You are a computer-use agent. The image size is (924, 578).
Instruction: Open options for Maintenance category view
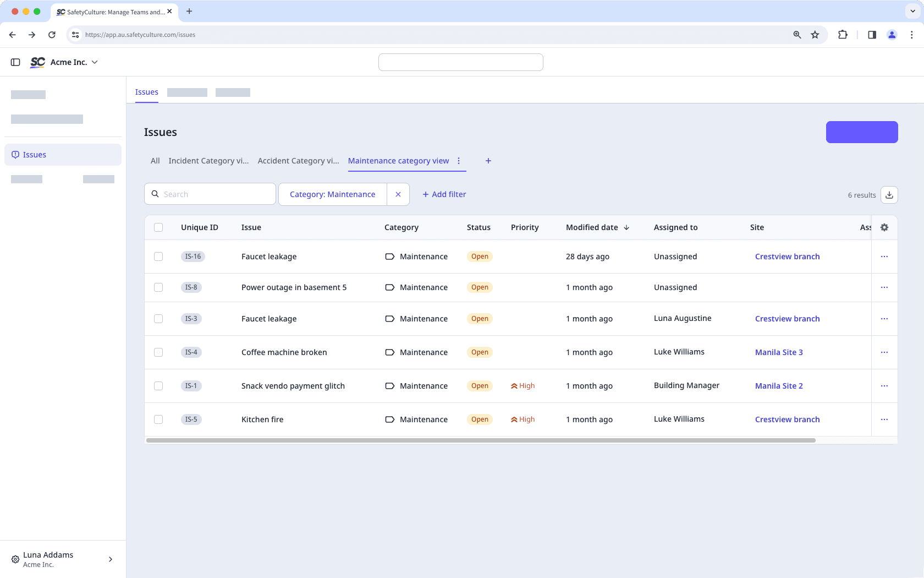click(459, 161)
